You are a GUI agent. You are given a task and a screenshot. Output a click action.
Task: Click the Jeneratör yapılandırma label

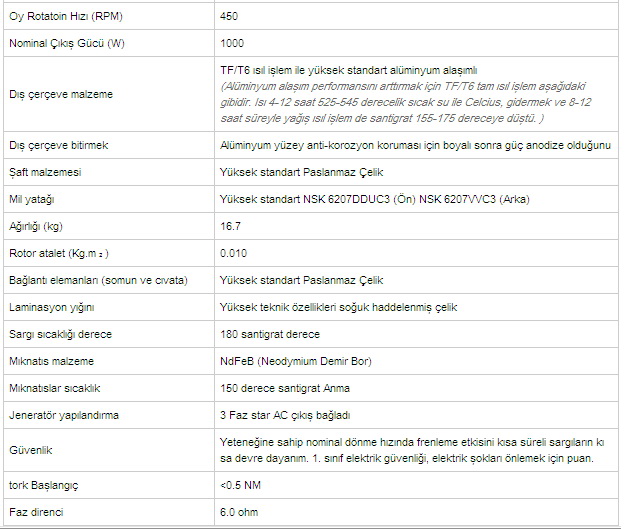[x=64, y=415]
